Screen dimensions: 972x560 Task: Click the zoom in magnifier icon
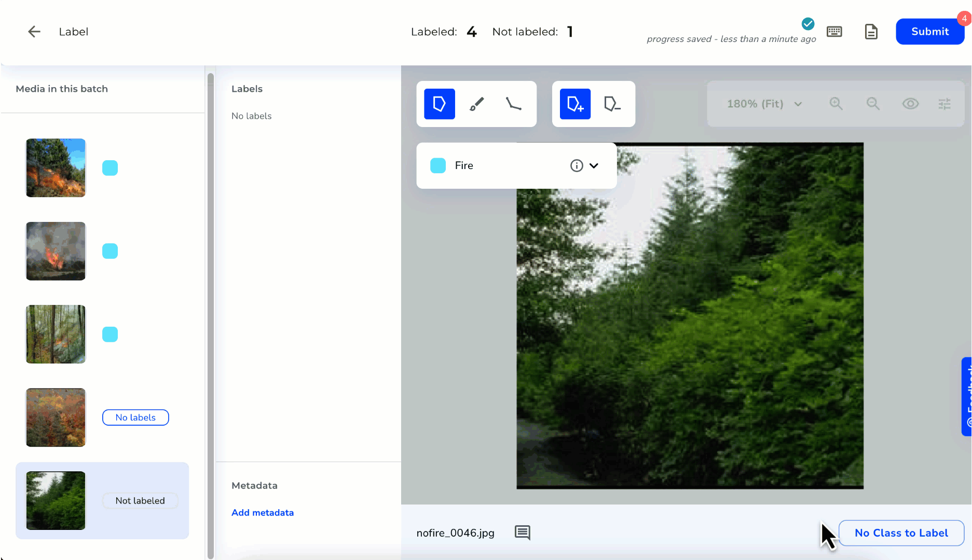pyautogui.click(x=836, y=104)
